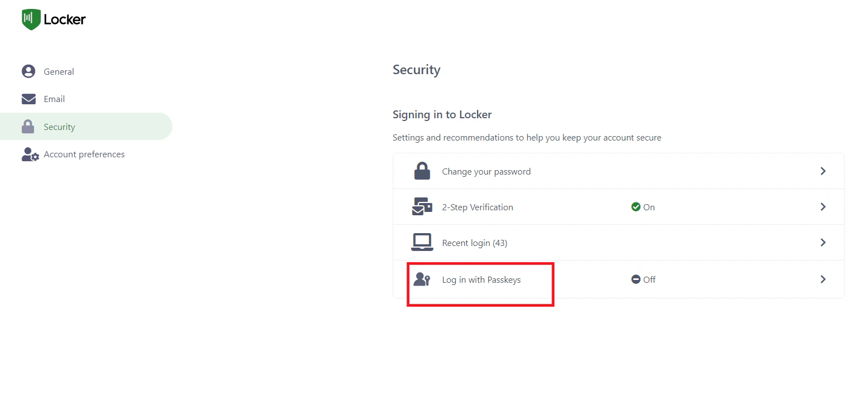Open Recent login (43) list
The width and height of the screenshot is (868, 401).
[x=475, y=242]
